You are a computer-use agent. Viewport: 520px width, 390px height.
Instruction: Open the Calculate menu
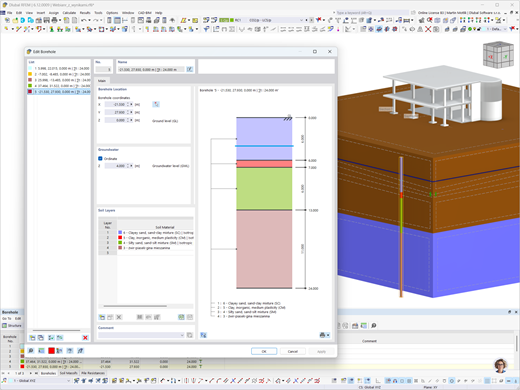(x=69, y=13)
